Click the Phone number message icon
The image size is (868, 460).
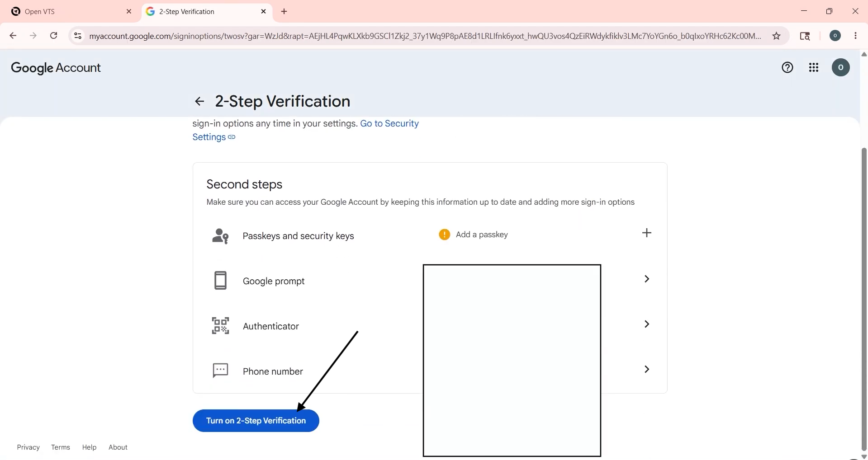221,371
